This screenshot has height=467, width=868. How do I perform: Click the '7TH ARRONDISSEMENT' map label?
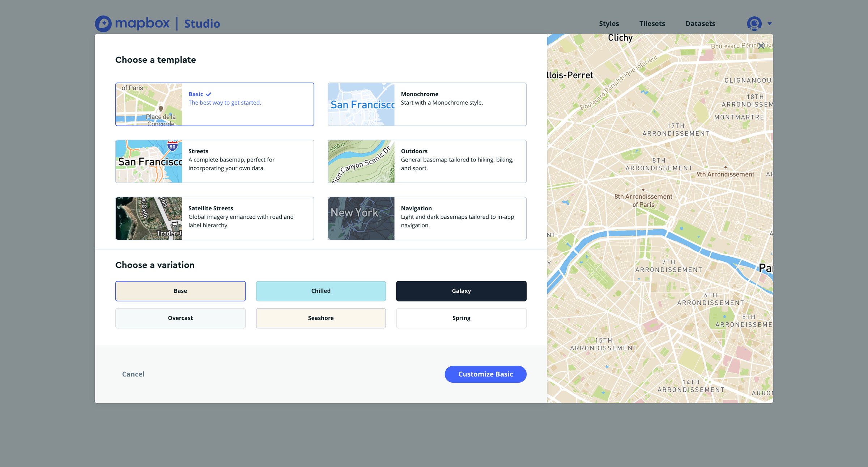pos(668,266)
